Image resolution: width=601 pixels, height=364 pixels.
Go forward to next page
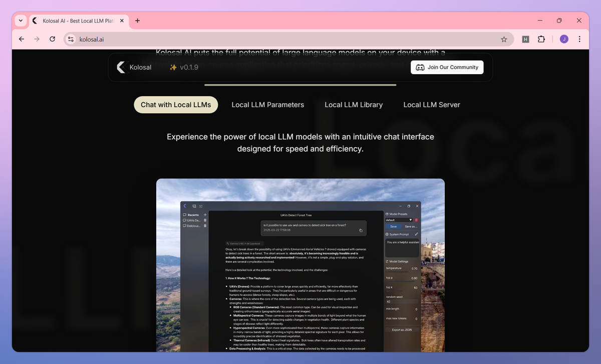coord(37,39)
